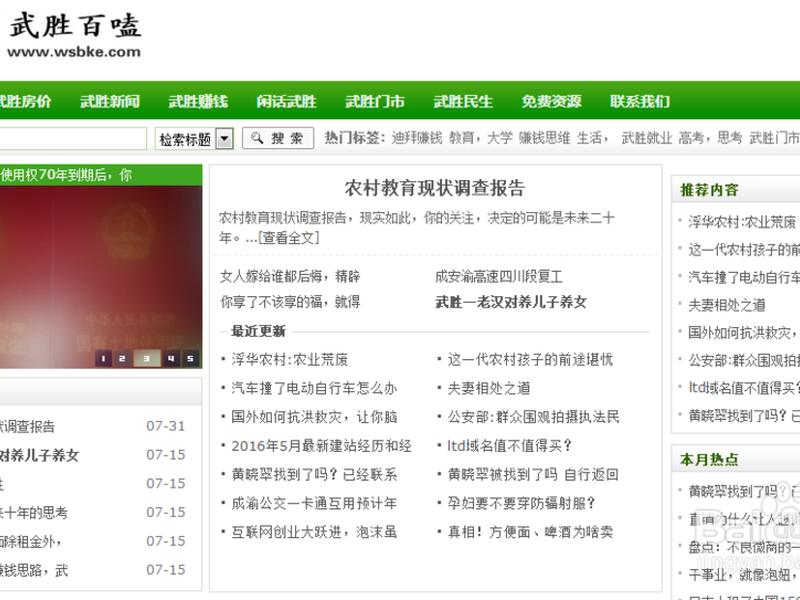Open 国外如何抗洪救灾,让你脑 article
Image resolution: width=800 pixels, height=600 pixels.
[x=314, y=417]
